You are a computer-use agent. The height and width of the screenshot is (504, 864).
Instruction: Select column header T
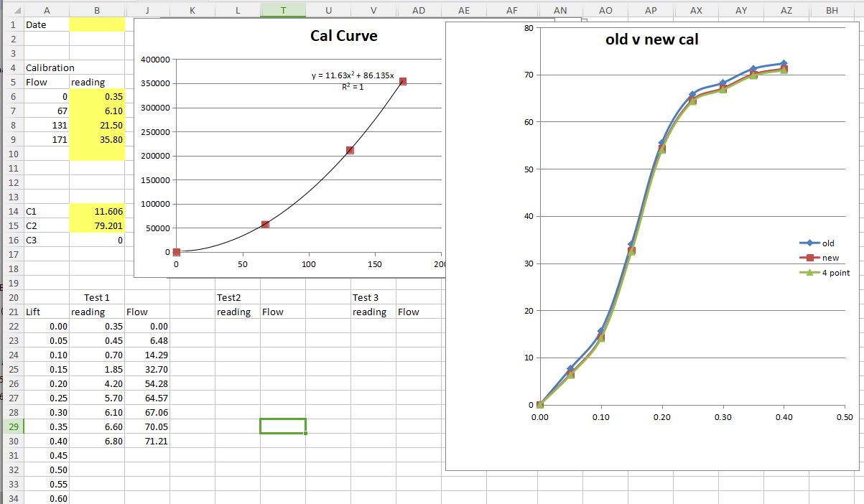point(283,11)
